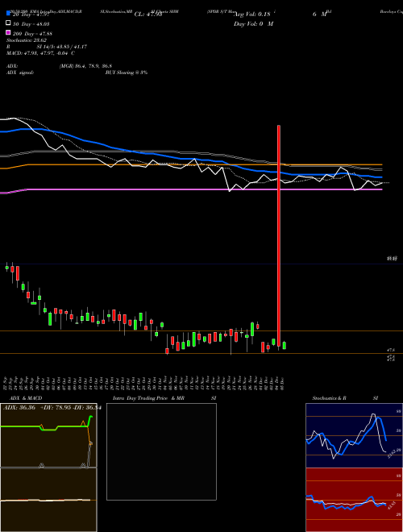This screenshot has height=532, width=403.
Task: Click the 'ADX & MACD' panel title
Action: 26,398
